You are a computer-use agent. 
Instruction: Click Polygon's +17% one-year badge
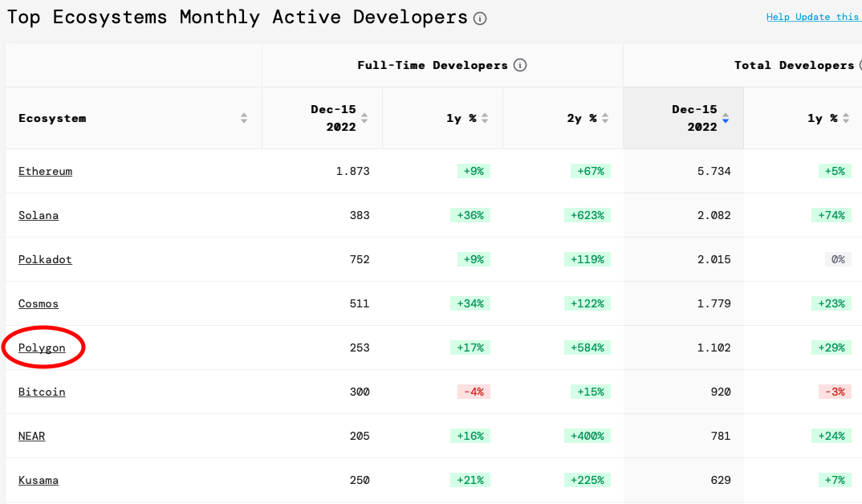point(470,348)
